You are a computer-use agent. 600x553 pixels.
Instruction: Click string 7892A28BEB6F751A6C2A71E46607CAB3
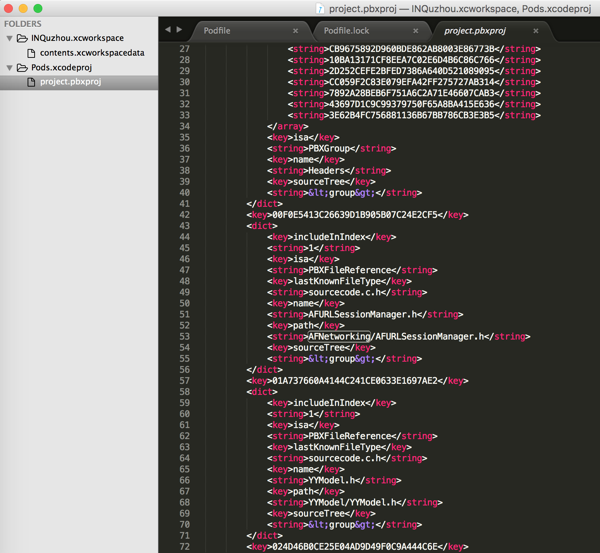pos(412,93)
